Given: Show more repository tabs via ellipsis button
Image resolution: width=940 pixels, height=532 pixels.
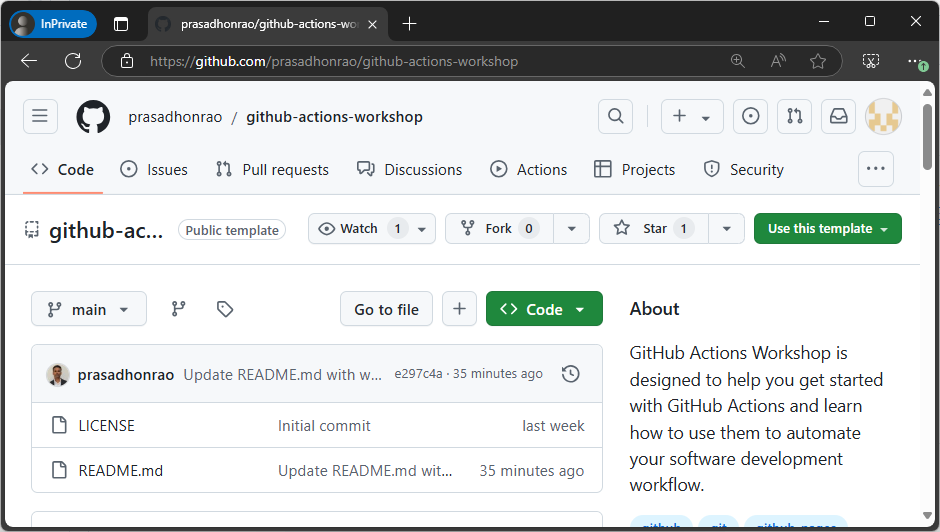Looking at the screenshot, I should click(875, 169).
